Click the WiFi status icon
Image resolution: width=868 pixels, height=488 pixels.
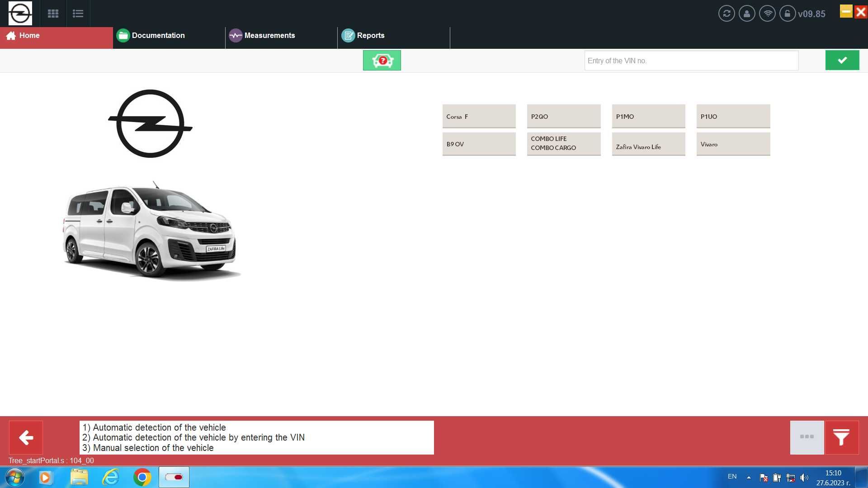pos(767,13)
